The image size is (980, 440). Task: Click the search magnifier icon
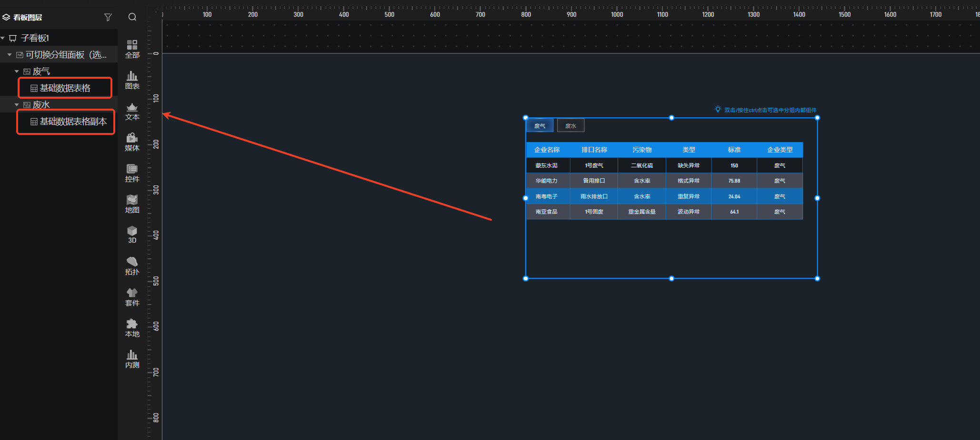[x=132, y=17]
